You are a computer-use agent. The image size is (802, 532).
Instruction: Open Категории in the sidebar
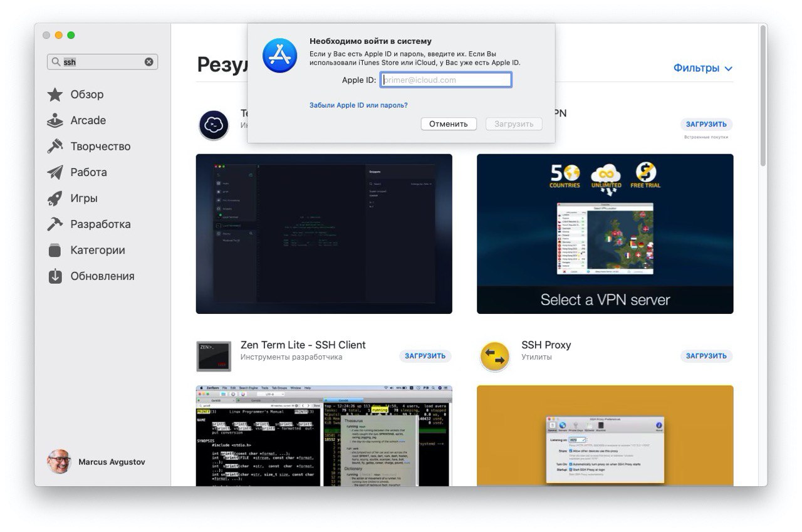point(98,250)
